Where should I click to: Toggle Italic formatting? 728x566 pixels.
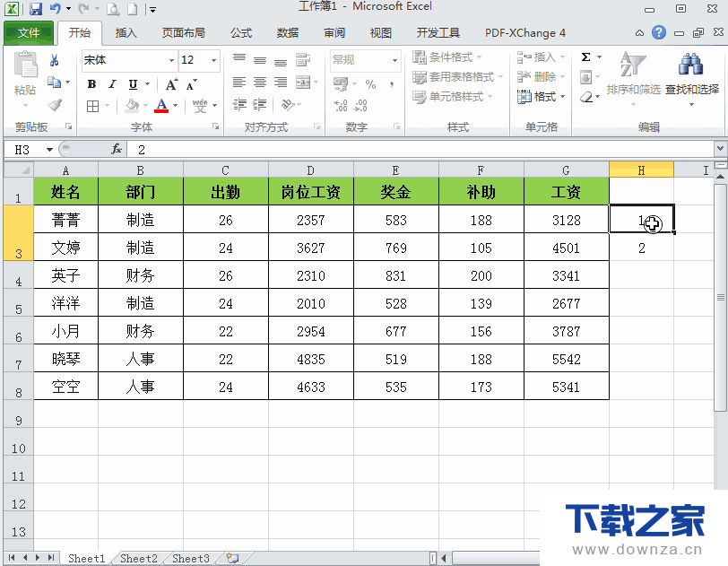(112, 84)
